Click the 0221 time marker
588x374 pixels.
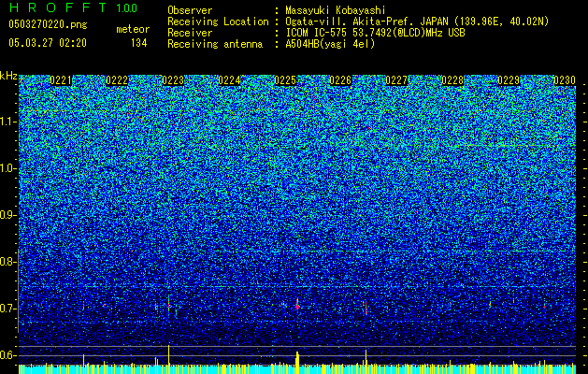[x=61, y=80]
